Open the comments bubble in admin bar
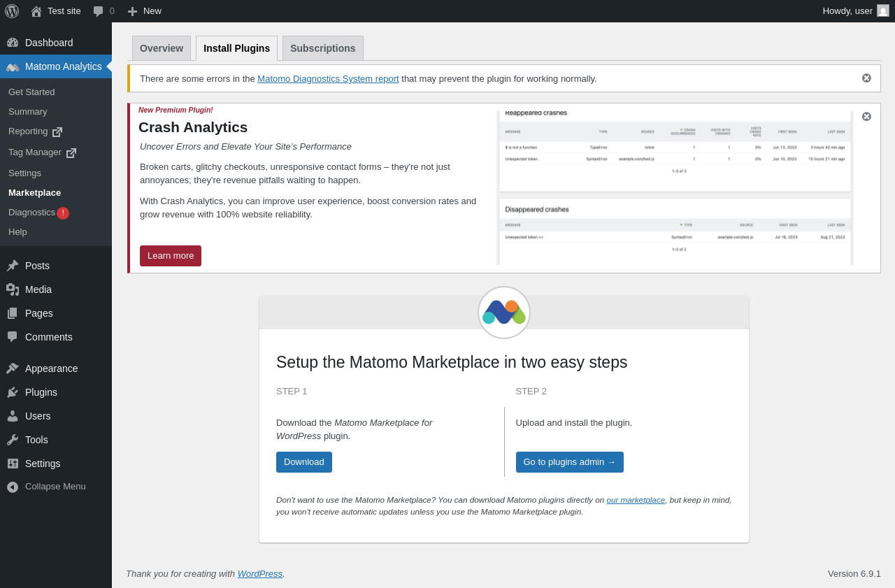The width and height of the screenshot is (895, 588). pos(103,11)
